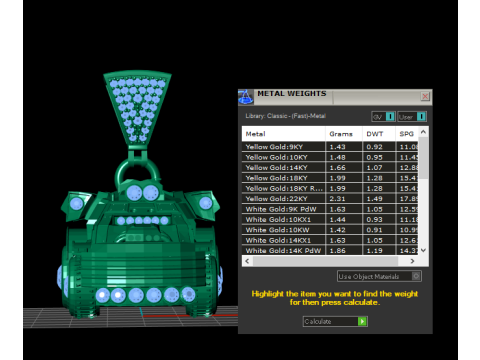
Task: Click the scroll left arrow of metal list
Action: 247,261
